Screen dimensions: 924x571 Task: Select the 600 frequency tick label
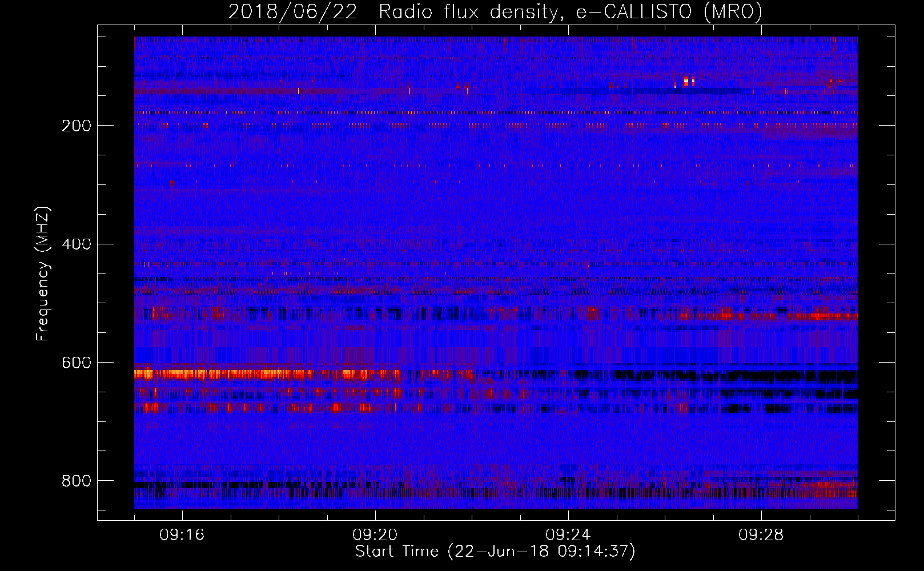[77, 363]
